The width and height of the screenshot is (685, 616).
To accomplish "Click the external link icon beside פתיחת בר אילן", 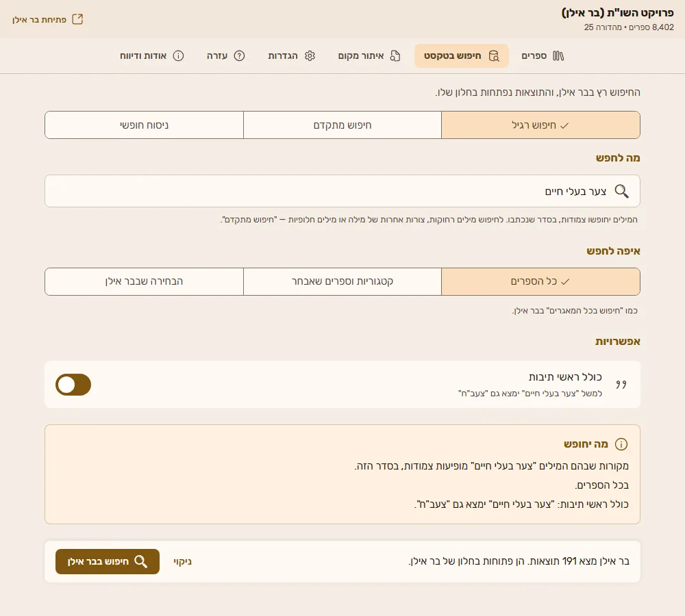I will (x=77, y=19).
